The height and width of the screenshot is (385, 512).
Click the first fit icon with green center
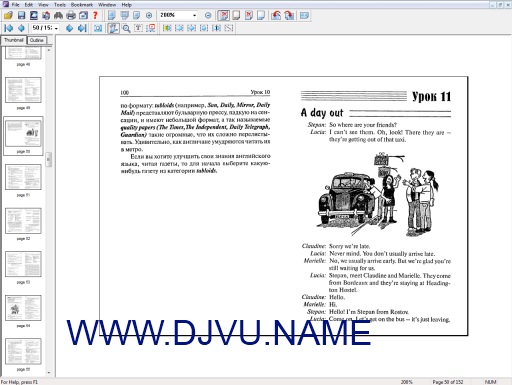[x=167, y=28]
